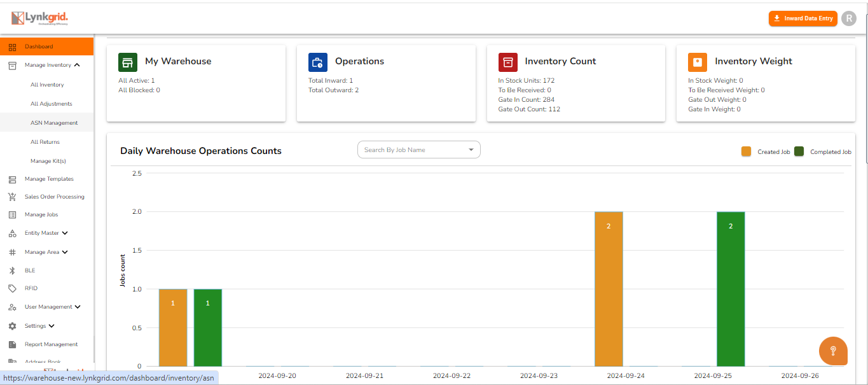Open the orange help lightbulb button
The height and width of the screenshot is (385, 868).
(x=833, y=351)
